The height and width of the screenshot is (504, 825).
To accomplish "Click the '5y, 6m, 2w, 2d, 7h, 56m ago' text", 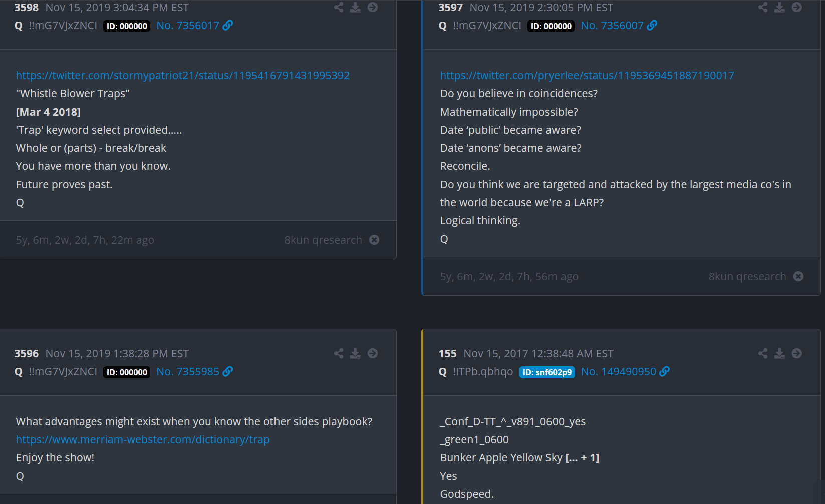I will [x=509, y=276].
